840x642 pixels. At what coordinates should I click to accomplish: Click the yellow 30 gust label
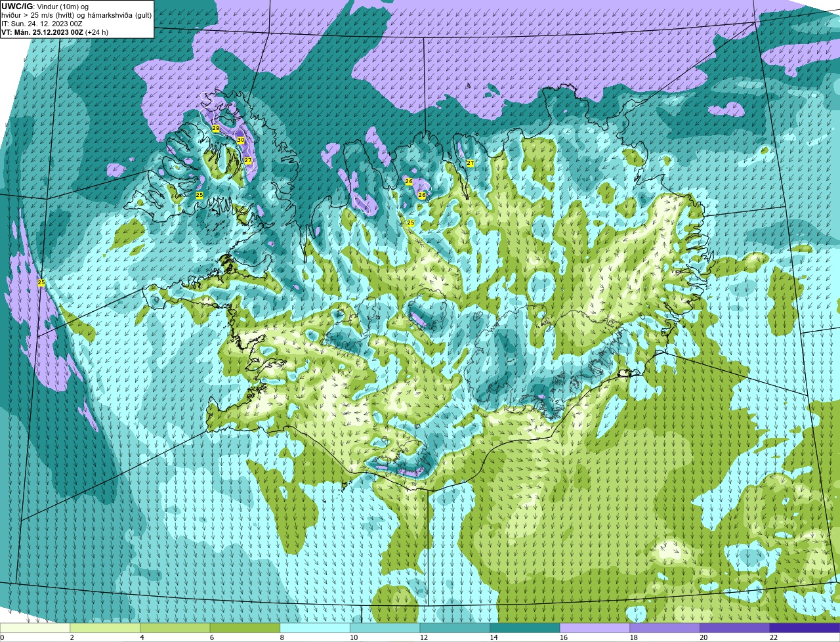coord(240,140)
